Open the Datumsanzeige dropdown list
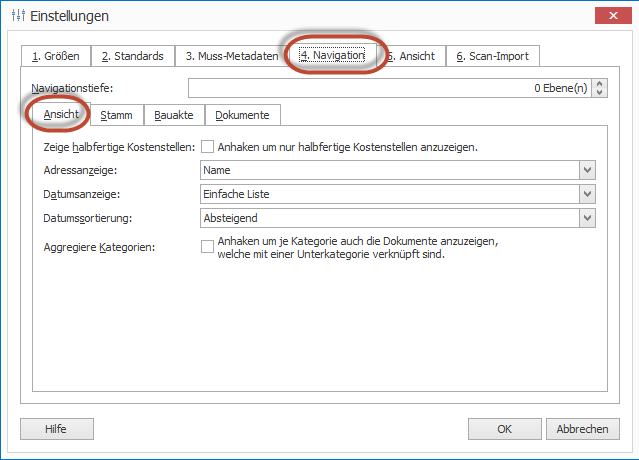Screen dimensions: 639x460 (587, 193)
